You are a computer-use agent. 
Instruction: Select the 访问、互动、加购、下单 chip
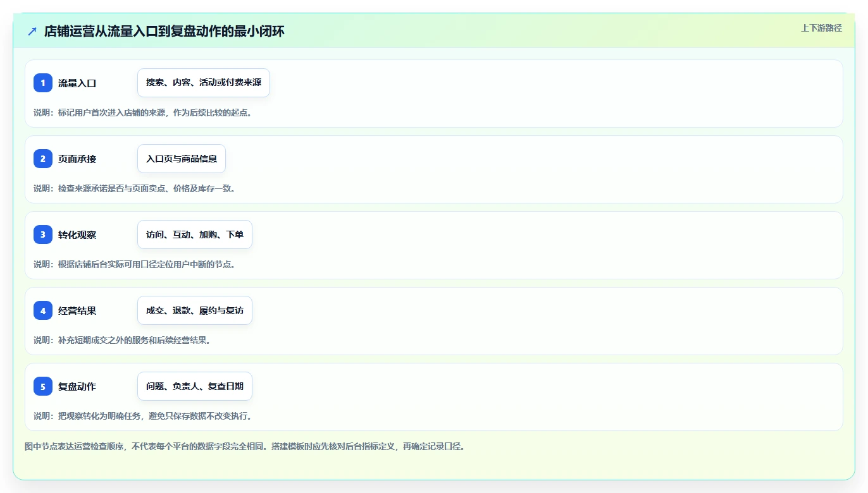coord(195,234)
